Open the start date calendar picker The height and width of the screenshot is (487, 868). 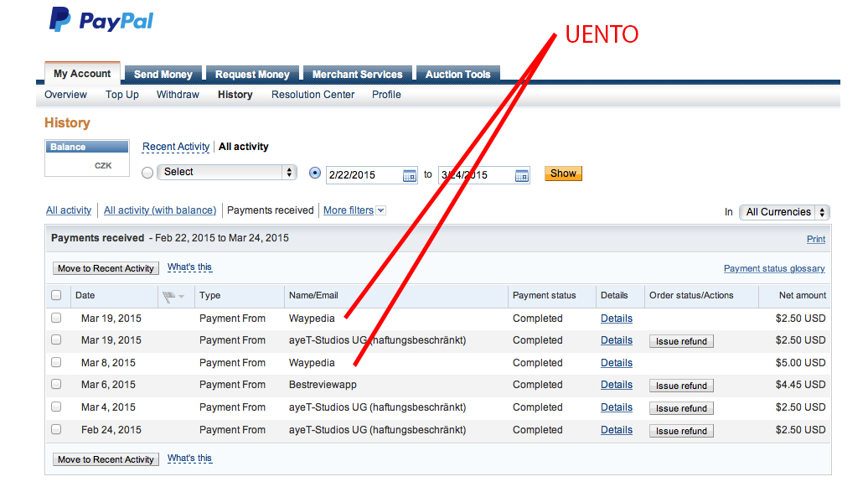pos(409,176)
